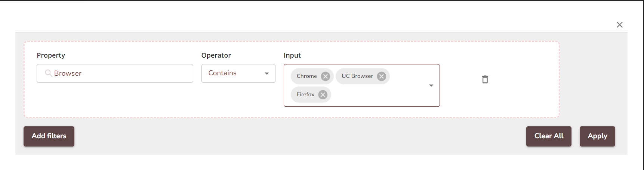Select the UC Browser chip label
This screenshot has width=644, height=170.
pyautogui.click(x=357, y=76)
